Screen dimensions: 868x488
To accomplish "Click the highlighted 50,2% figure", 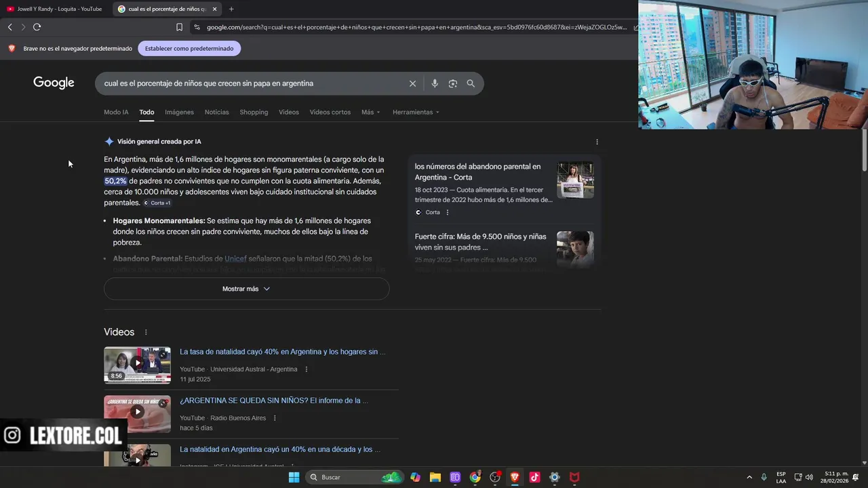I will pos(115,181).
